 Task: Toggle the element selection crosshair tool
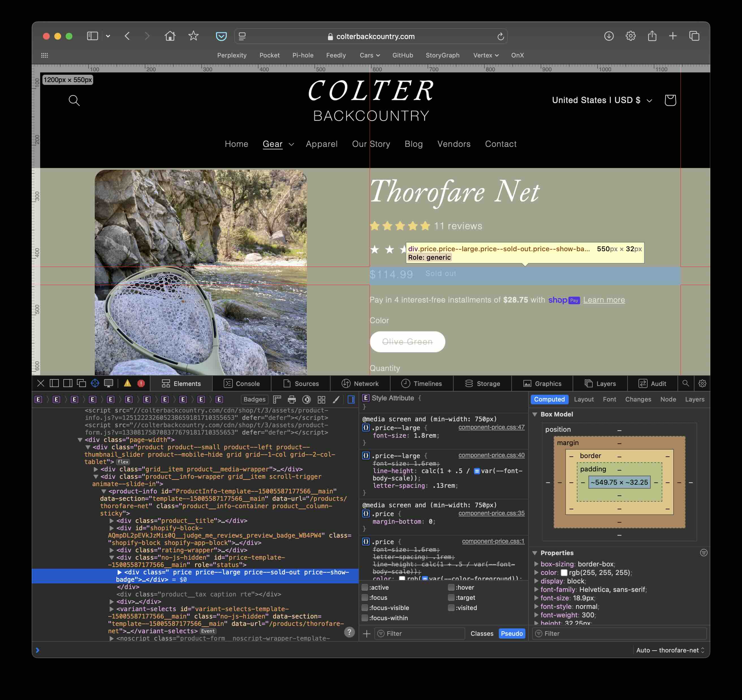95,383
